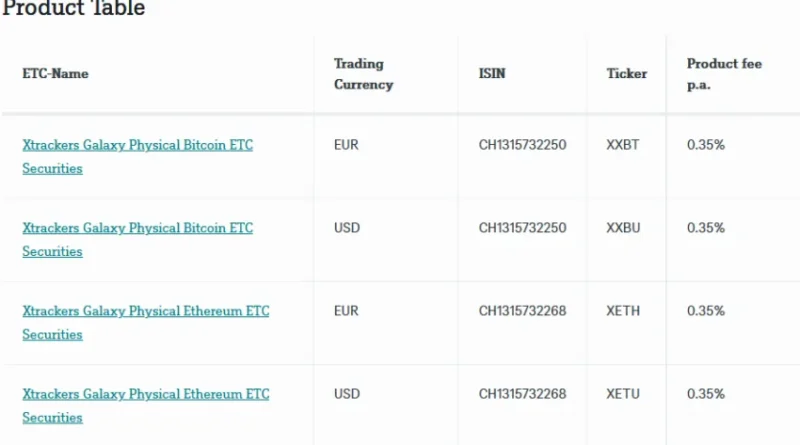Open the Bitcoin ETC link in the XXBU row
The image size is (800, 445).
(x=137, y=228)
